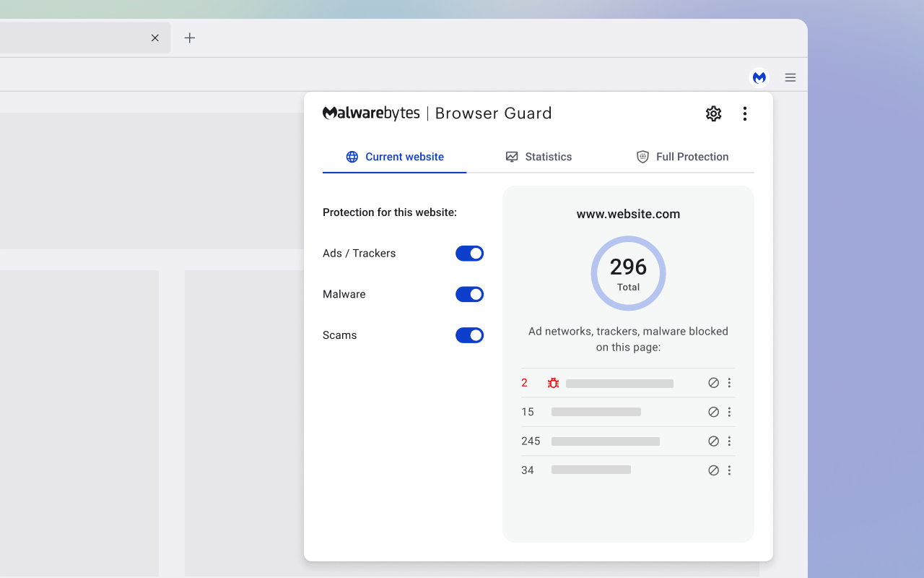924x578 pixels.
Task: Open the popup's three-dot menu
Action: [x=744, y=113]
